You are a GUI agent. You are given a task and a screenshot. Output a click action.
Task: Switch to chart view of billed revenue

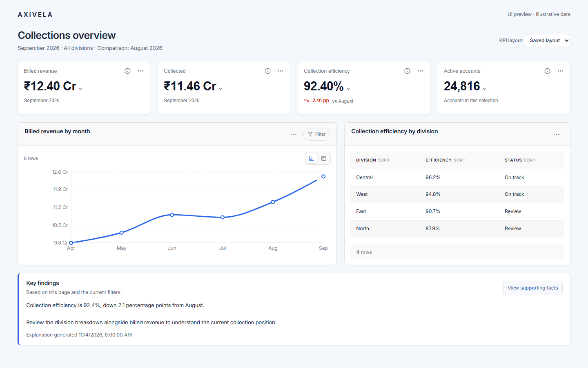pos(312,158)
